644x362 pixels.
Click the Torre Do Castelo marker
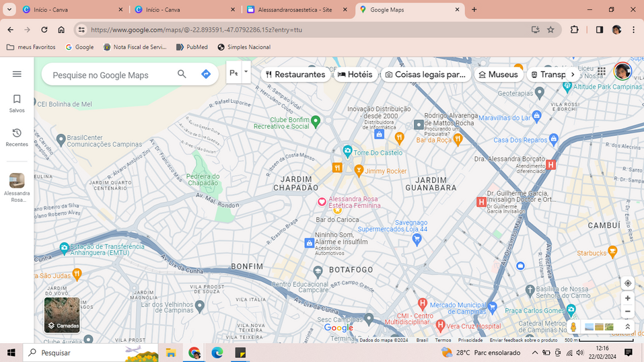[347, 151]
